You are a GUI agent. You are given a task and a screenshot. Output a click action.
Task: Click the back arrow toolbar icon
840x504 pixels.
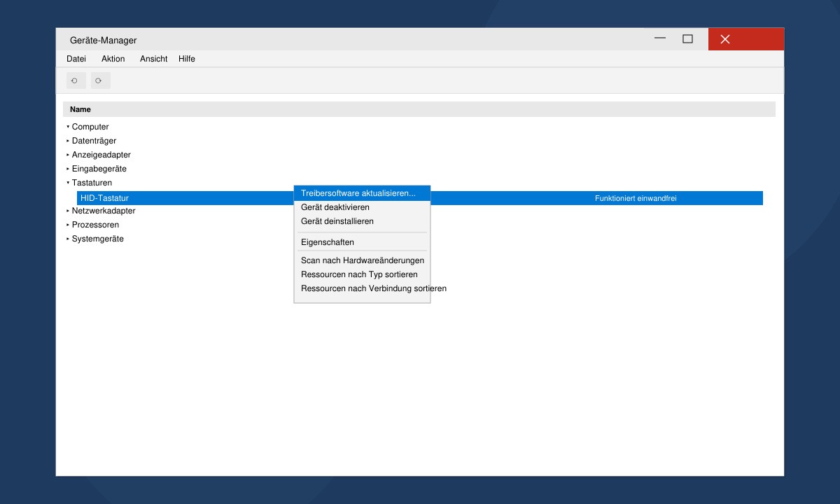pyautogui.click(x=76, y=80)
